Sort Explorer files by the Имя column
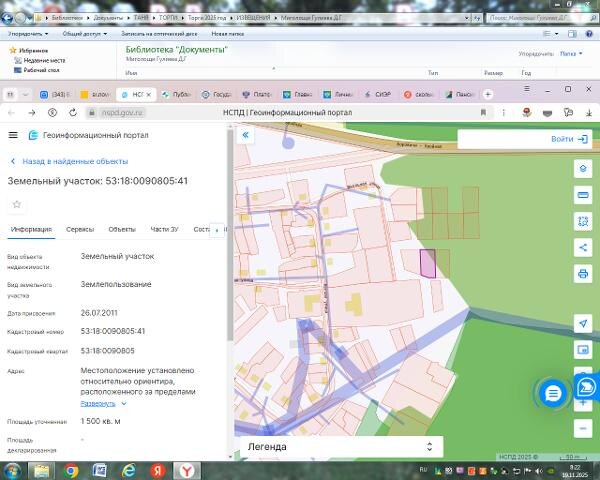This screenshot has height=480, width=600. (x=131, y=73)
